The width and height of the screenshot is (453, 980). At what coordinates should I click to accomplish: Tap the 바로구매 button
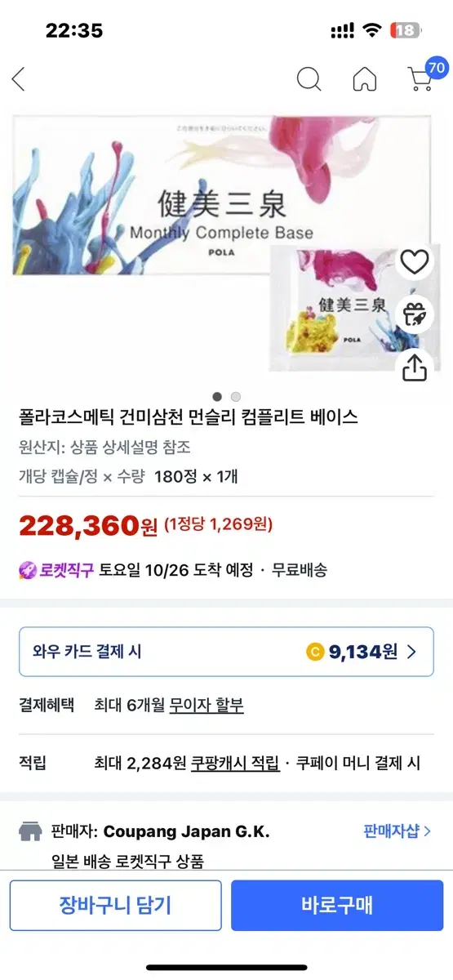pyautogui.click(x=337, y=905)
